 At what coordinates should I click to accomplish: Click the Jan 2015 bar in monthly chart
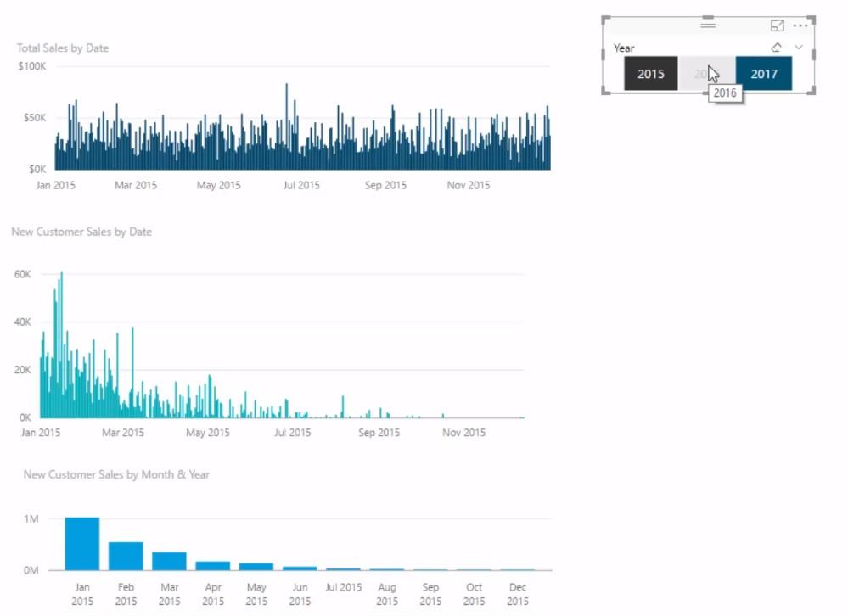tap(82, 544)
